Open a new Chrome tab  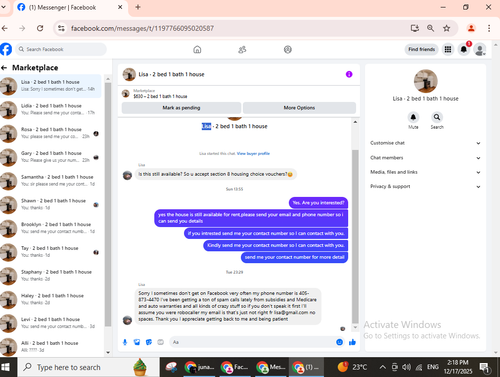[138, 7]
